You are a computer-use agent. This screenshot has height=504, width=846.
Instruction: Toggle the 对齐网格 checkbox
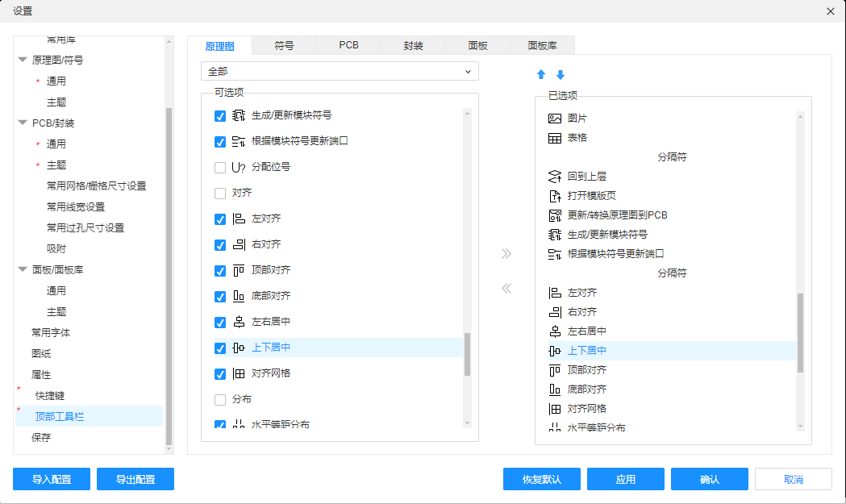click(x=220, y=374)
